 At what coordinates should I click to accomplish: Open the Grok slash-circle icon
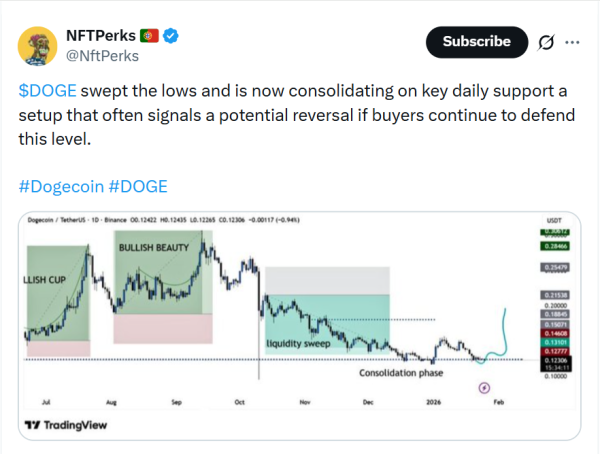(x=547, y=43)
